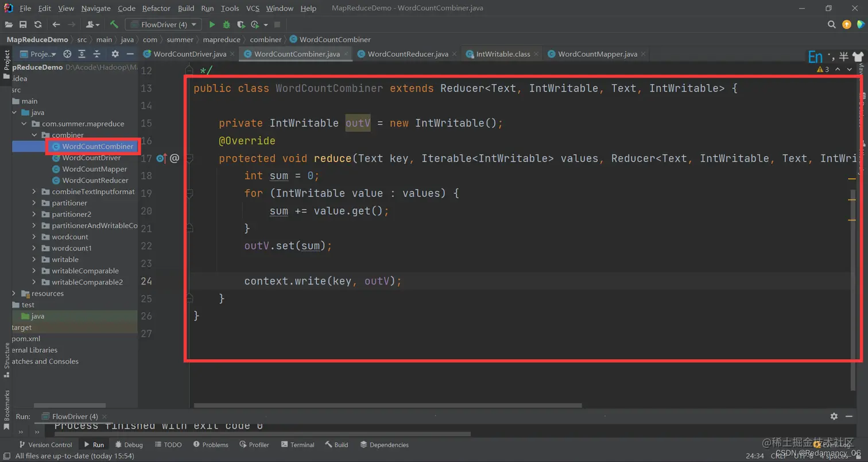Switch to WordCountMapper.java tab
The image size is (868, 462).
point(597,54)
